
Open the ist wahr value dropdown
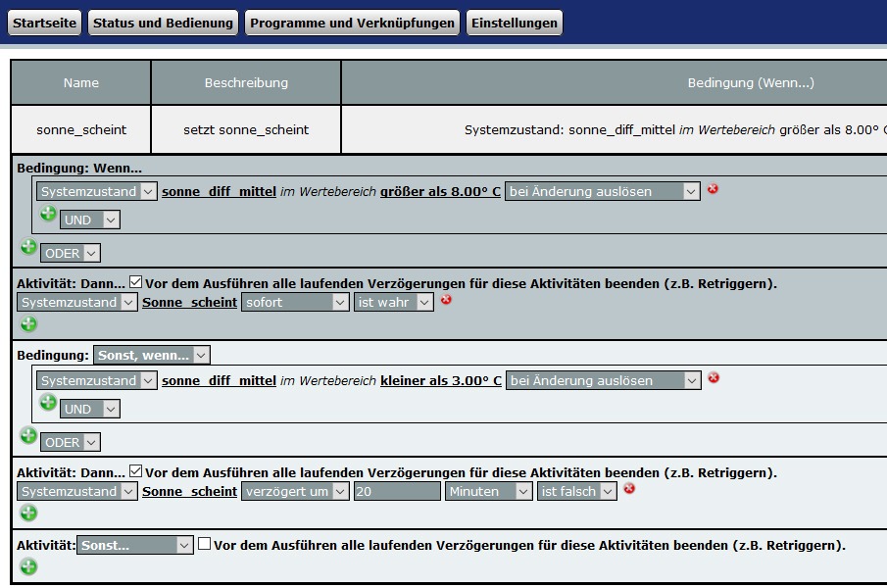click(394, 302)
